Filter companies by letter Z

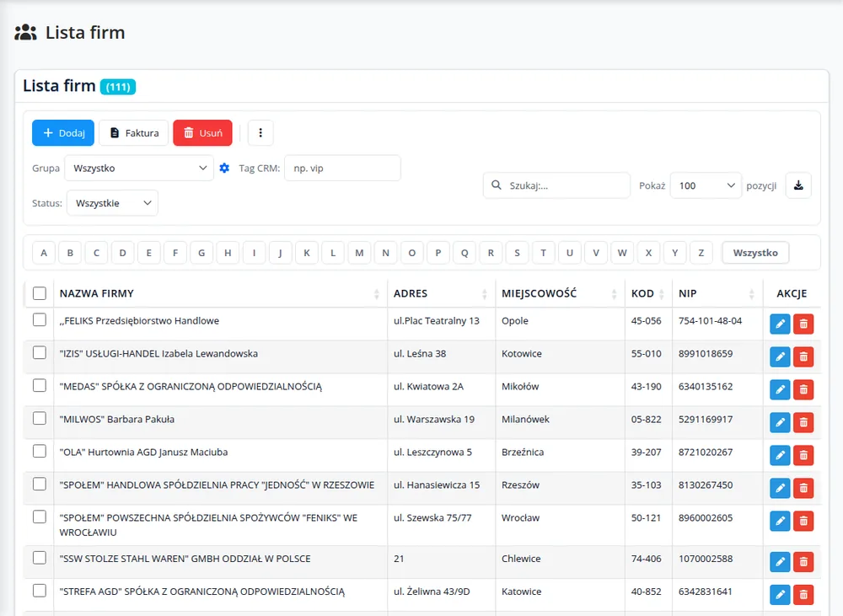701,253
